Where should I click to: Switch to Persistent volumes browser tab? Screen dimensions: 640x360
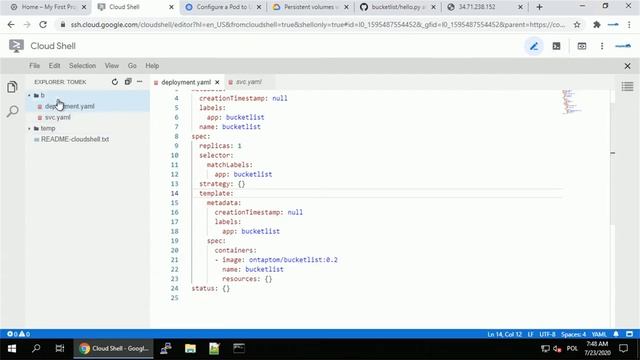[310, 7]
